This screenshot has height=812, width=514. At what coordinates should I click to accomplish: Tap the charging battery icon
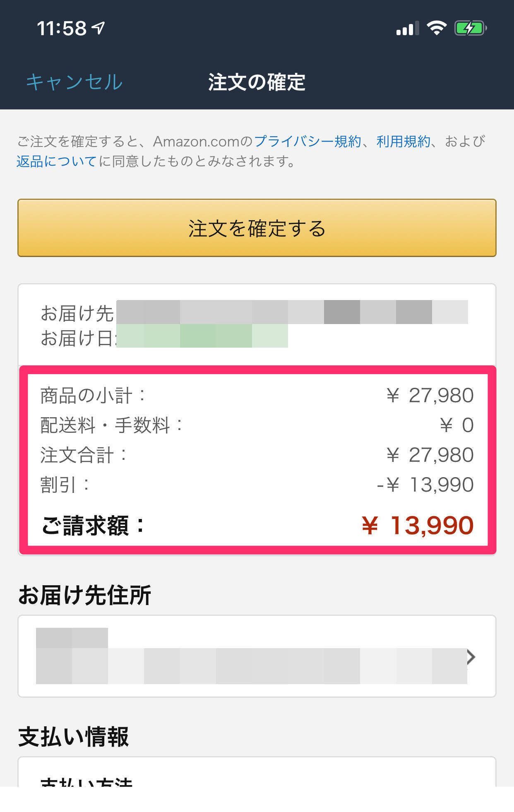click(470, 28)
